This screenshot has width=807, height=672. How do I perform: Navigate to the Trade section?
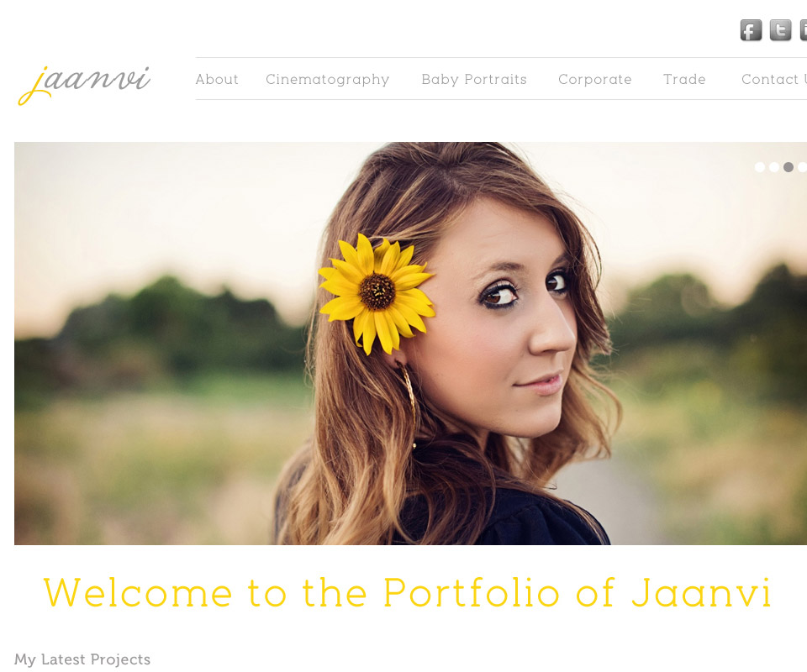[x=684, y=79]
